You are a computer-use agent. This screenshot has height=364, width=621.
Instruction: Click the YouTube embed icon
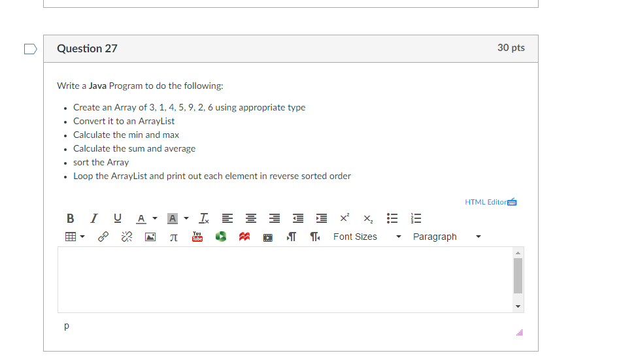[197, 237]
